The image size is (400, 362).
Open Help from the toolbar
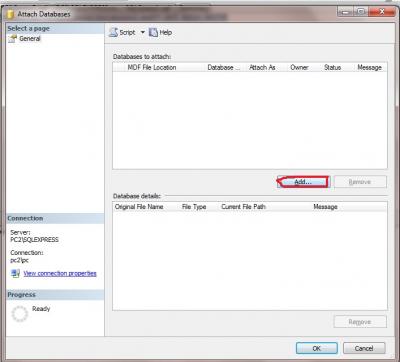160,32
